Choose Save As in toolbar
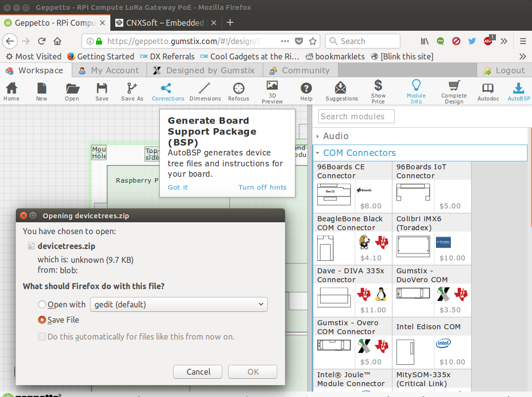The width and height of the screenshot is (532, 397). pyautogui.click(x=132, y=92)
